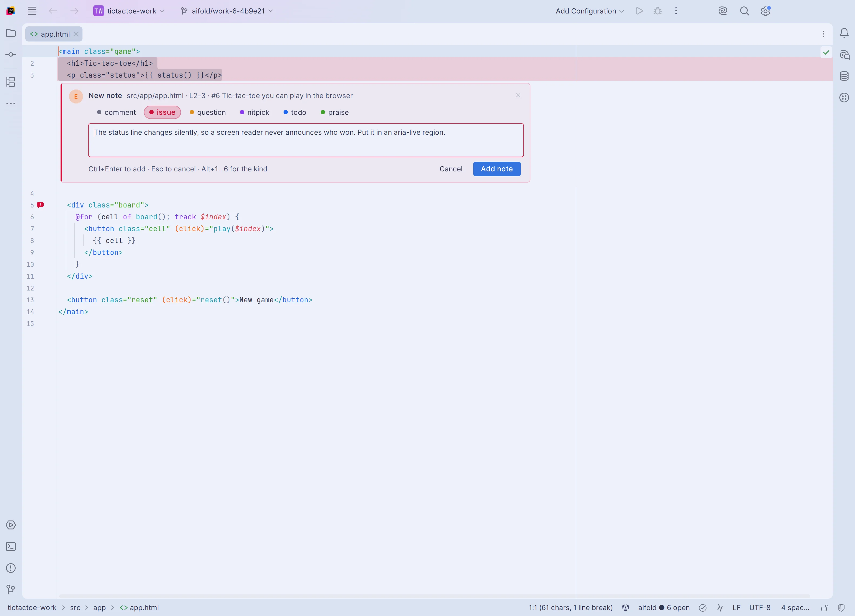Select the question note kind

pyautogui.click(x=207, y=112)
